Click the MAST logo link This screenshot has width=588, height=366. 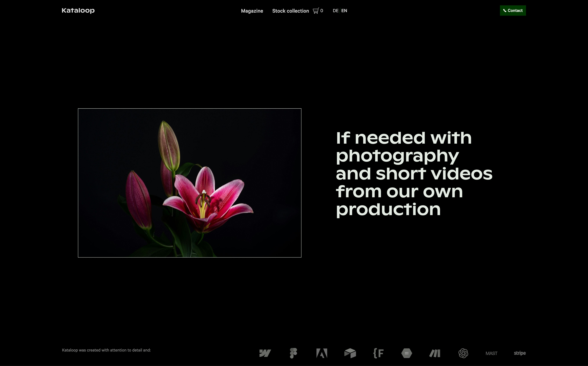point(491,353)
